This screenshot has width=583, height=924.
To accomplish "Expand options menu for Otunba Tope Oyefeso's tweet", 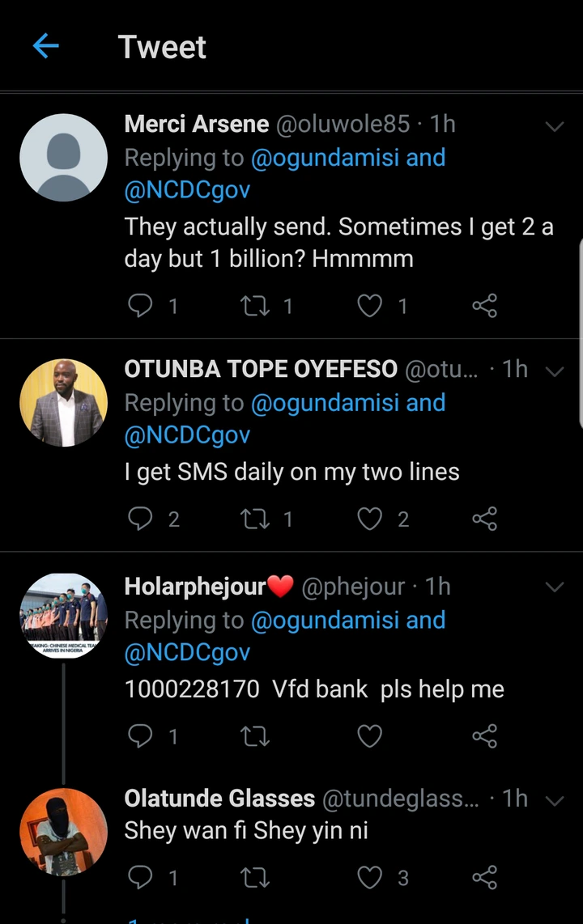I will pos(555,371).
